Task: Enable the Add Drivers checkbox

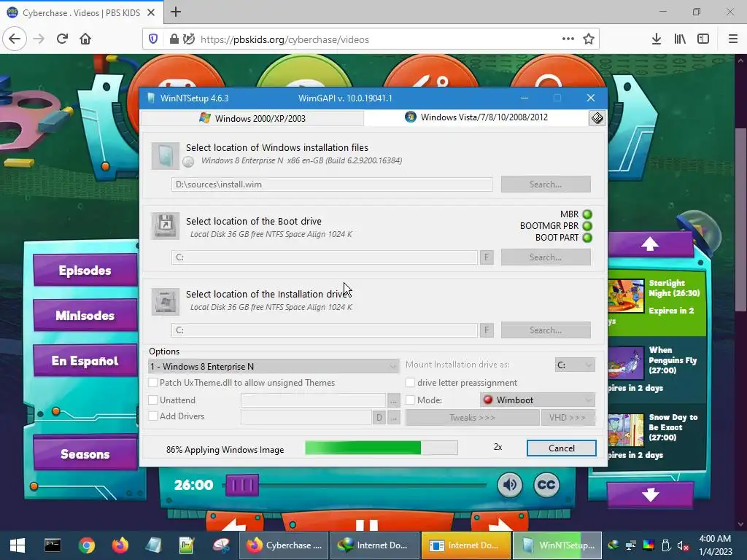Action: pyautogui.click(x=153, y=416)
